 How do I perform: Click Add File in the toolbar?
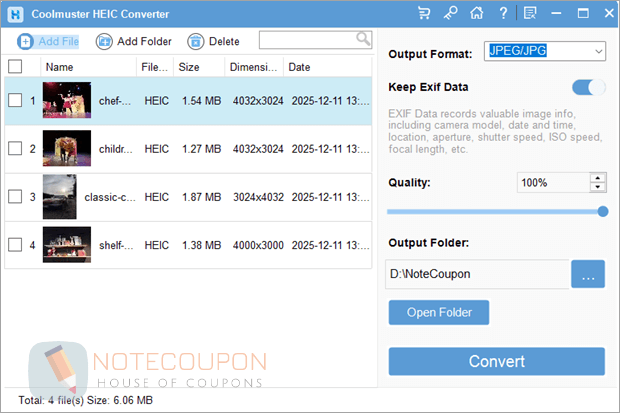[x=48, y=41]
